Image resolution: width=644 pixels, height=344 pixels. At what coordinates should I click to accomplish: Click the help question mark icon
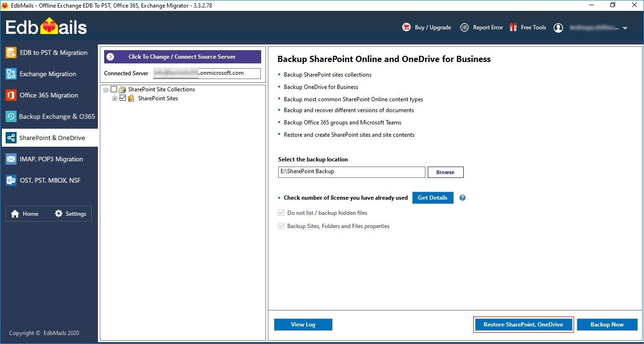(462, 198)
